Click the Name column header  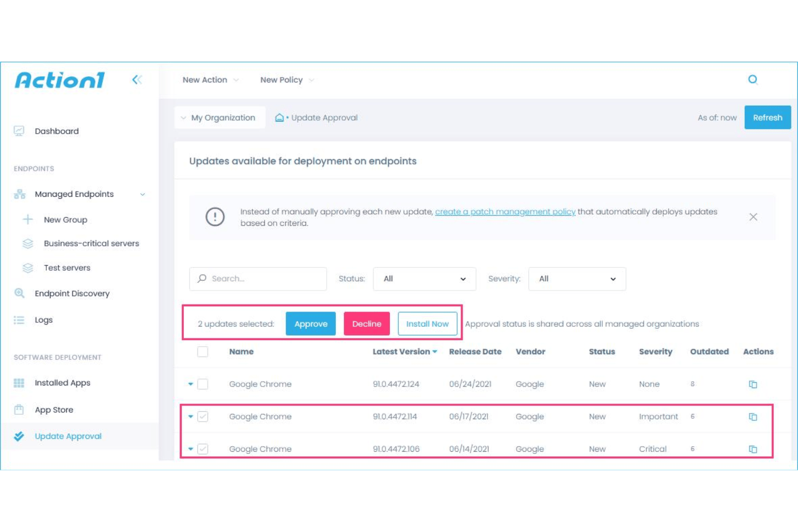point(241,351)
